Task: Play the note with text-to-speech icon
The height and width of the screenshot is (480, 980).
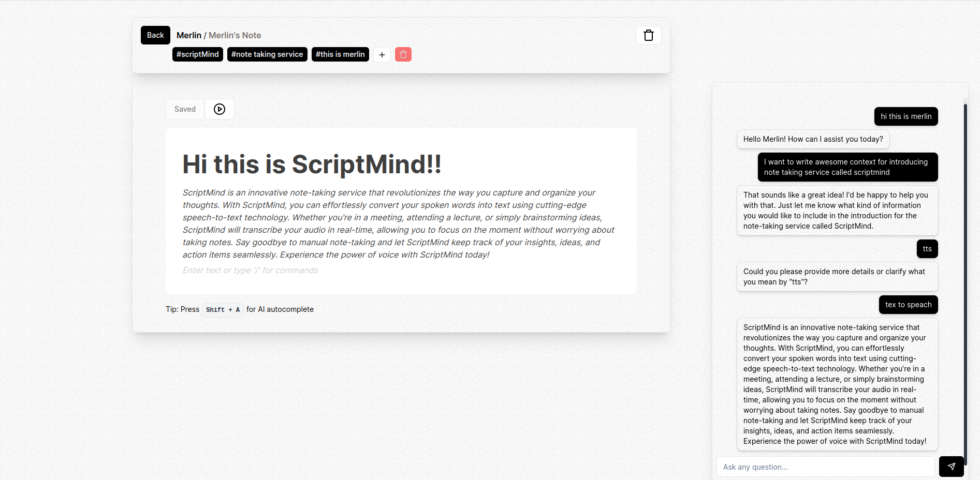Action: [220, 109]
